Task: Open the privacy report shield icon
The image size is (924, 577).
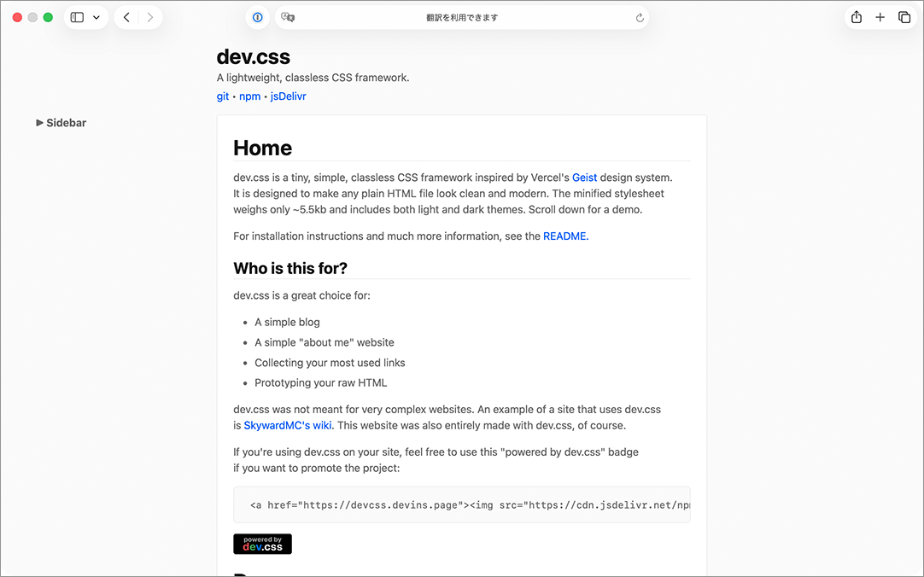Action: tap(258, 18)
